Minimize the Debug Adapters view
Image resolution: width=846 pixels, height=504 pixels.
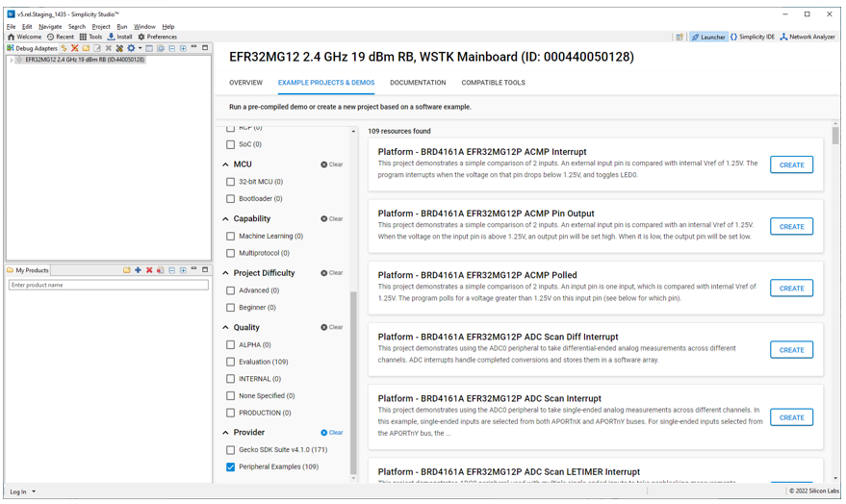[194, 47]
